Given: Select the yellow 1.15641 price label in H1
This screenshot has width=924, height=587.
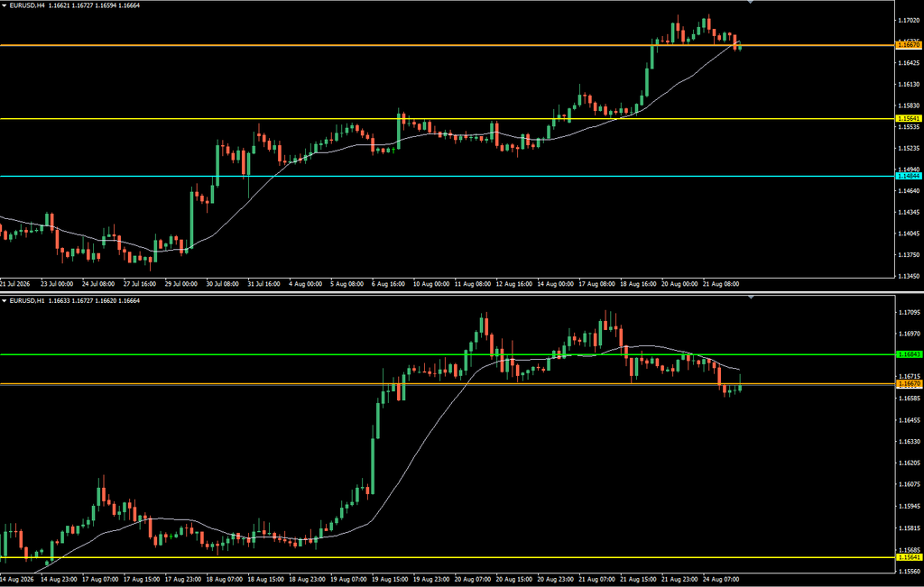Looking at the screenshot, I should click(x=908, y=556).
